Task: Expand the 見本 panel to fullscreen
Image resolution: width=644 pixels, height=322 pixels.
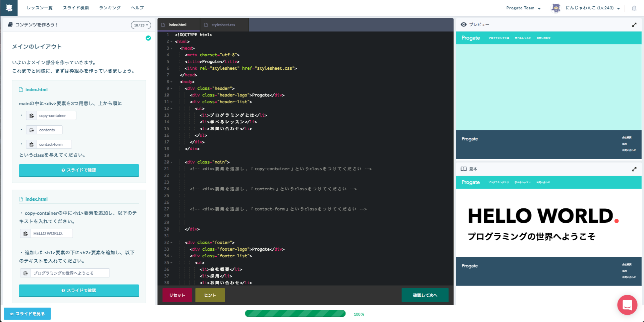Action: click(635, 169)
